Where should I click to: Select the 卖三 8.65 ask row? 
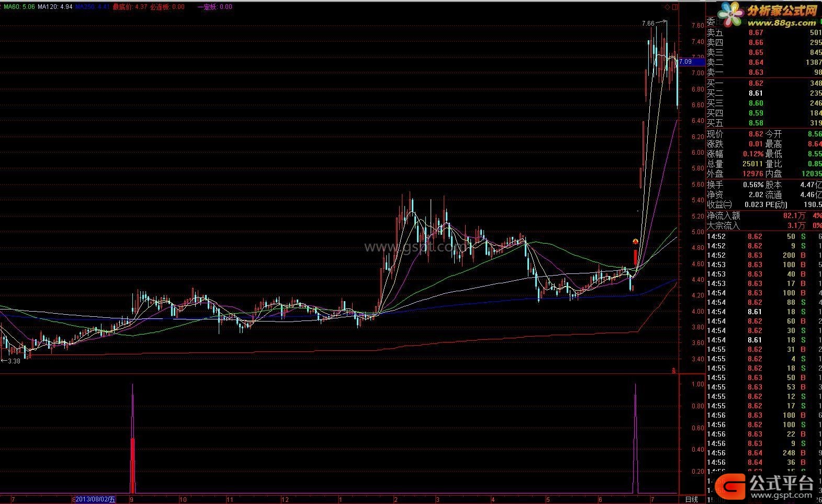[764, 52]
